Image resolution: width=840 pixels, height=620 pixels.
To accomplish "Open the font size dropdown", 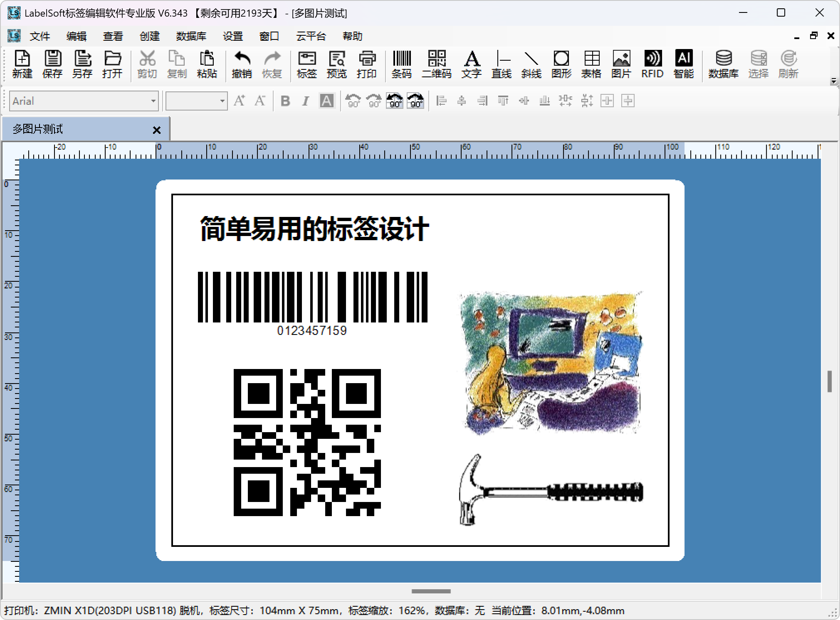I will tap(222, 101).
